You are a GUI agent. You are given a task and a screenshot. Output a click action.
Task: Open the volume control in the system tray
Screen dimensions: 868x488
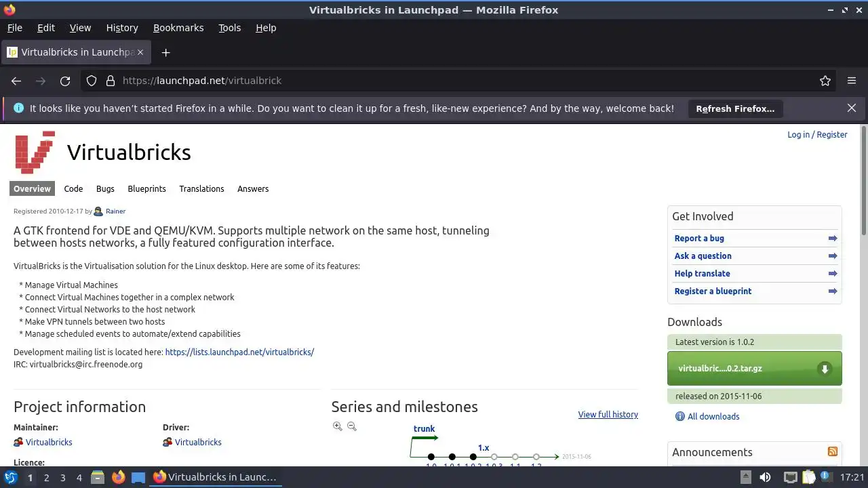coord(766,477)
